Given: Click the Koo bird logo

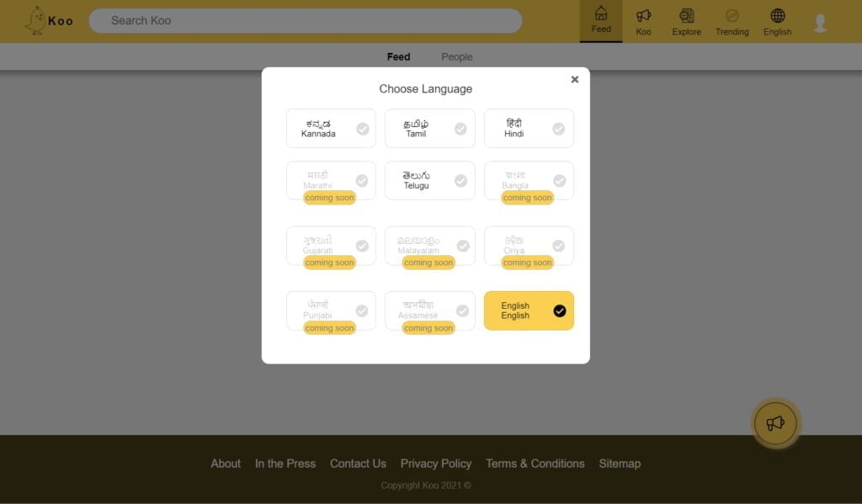Looking at the screenshot, I should pos(36,21).
